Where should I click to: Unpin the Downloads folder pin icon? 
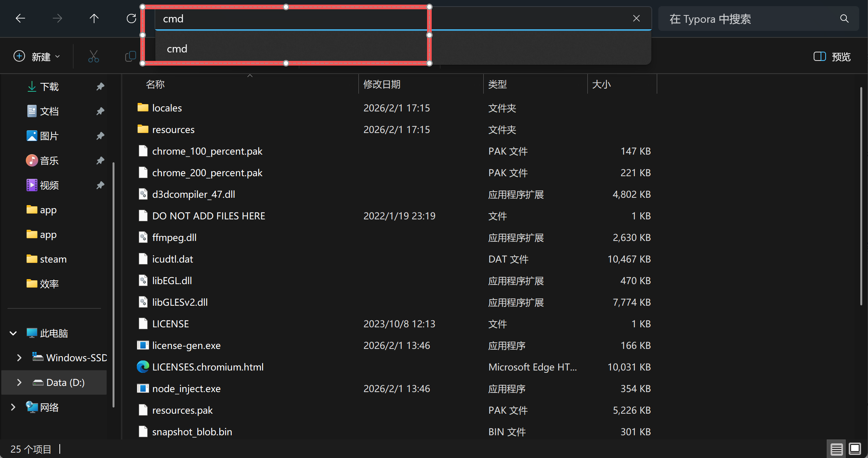coord(100,86)
